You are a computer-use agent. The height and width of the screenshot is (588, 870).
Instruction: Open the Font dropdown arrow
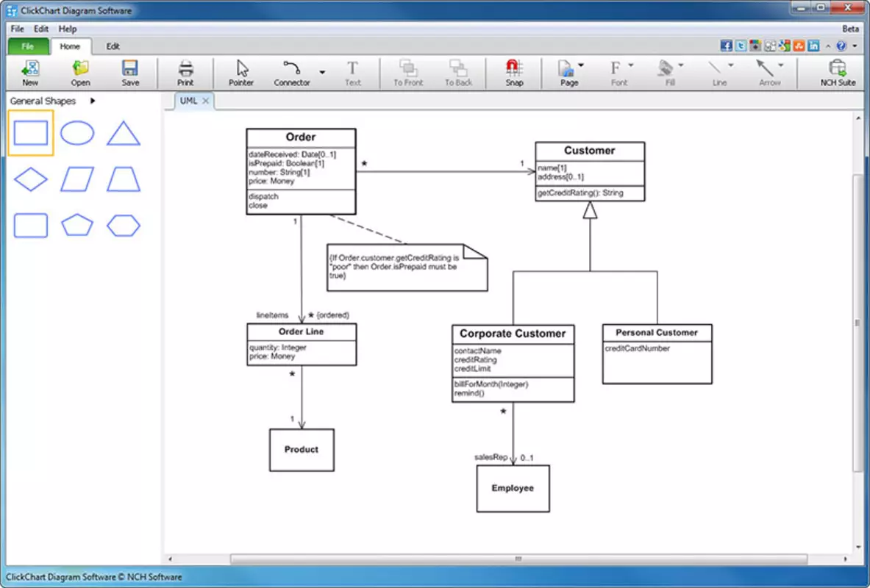(x=631, y=65)
